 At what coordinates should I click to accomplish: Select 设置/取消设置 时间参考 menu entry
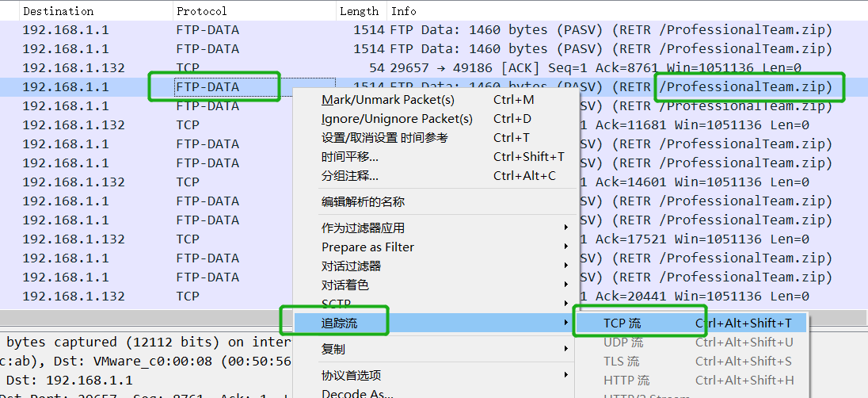436,138
